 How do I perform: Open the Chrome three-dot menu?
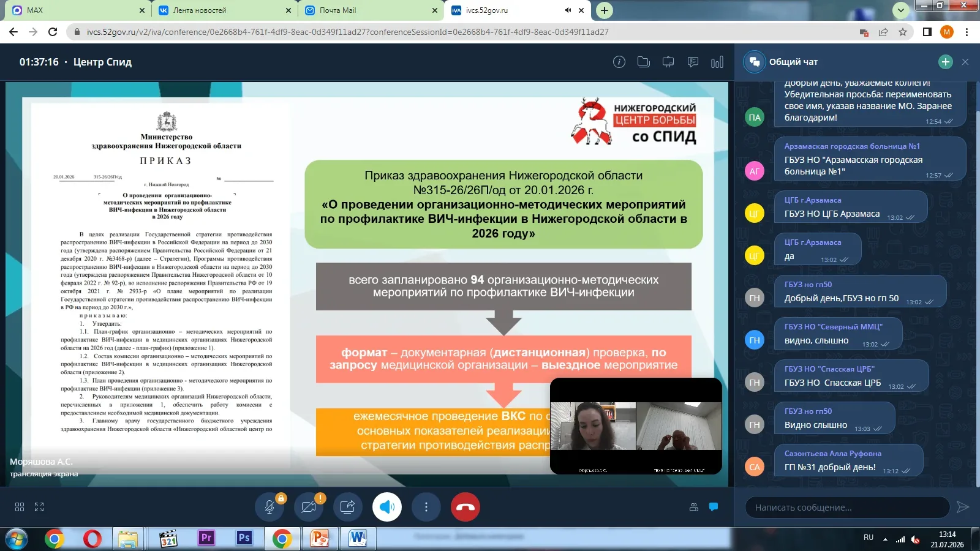click(x=967, y=32)
